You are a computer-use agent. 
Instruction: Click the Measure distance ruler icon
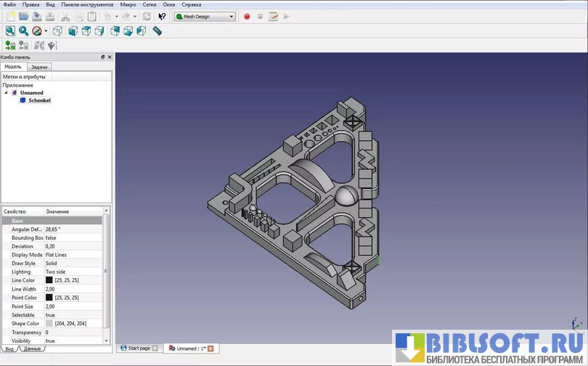tap(157, 31)
